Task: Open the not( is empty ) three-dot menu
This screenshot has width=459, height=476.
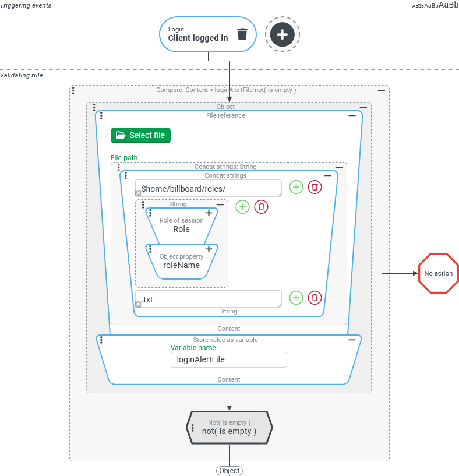Action: coord(192,428)
